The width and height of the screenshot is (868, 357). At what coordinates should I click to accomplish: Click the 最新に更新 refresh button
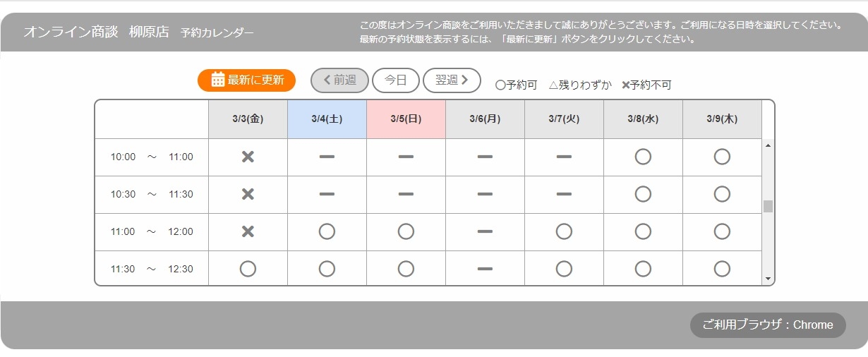click(x=246, y=80)
